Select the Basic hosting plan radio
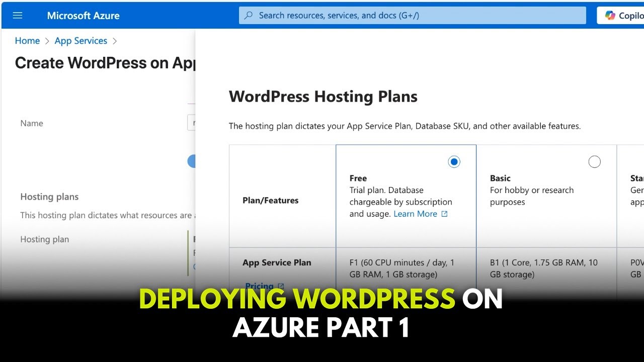Screen dimensions: 644x362 (x=594, y=162)
